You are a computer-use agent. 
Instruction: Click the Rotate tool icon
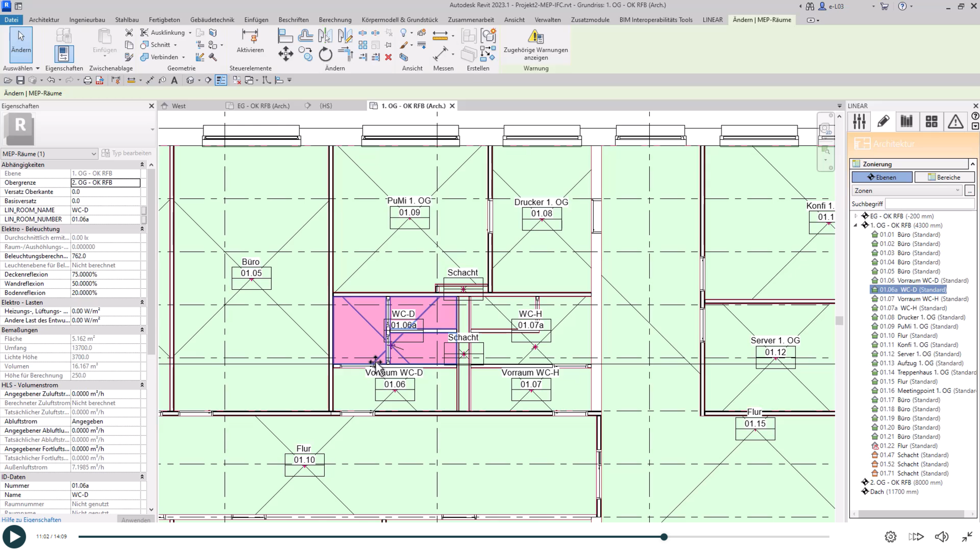[326, 54]
